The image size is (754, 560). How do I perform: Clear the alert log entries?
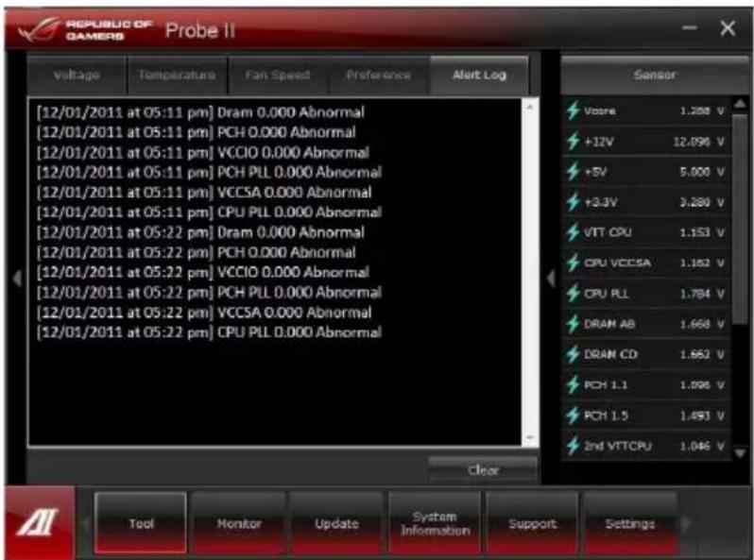[x=482, y=469]
